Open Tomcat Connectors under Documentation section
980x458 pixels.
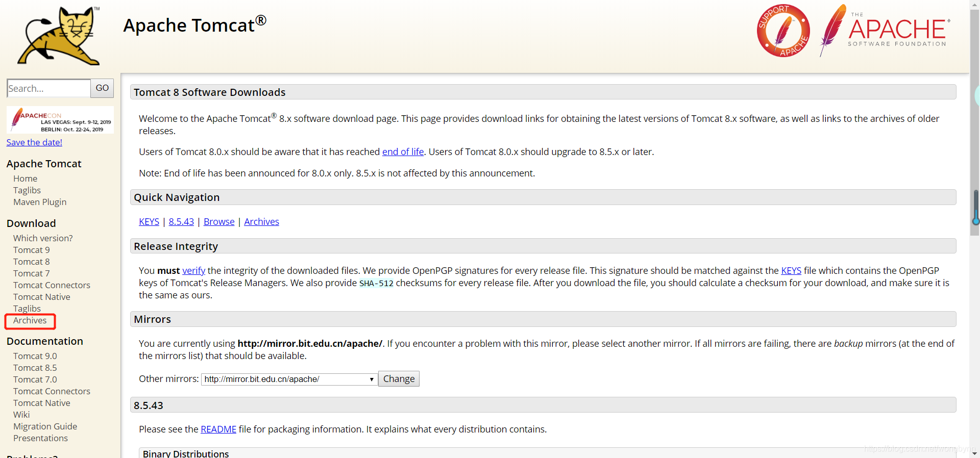coord(52,391)
